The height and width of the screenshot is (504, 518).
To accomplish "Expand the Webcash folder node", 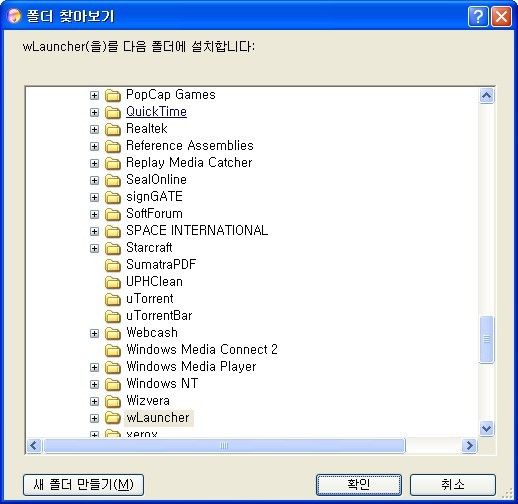I will pos(94,334).
